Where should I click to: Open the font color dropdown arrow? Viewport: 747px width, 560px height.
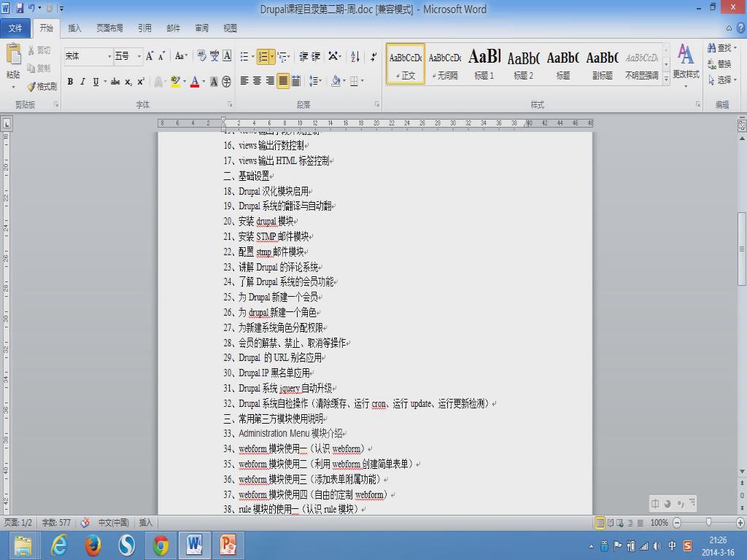pos(204,82)
